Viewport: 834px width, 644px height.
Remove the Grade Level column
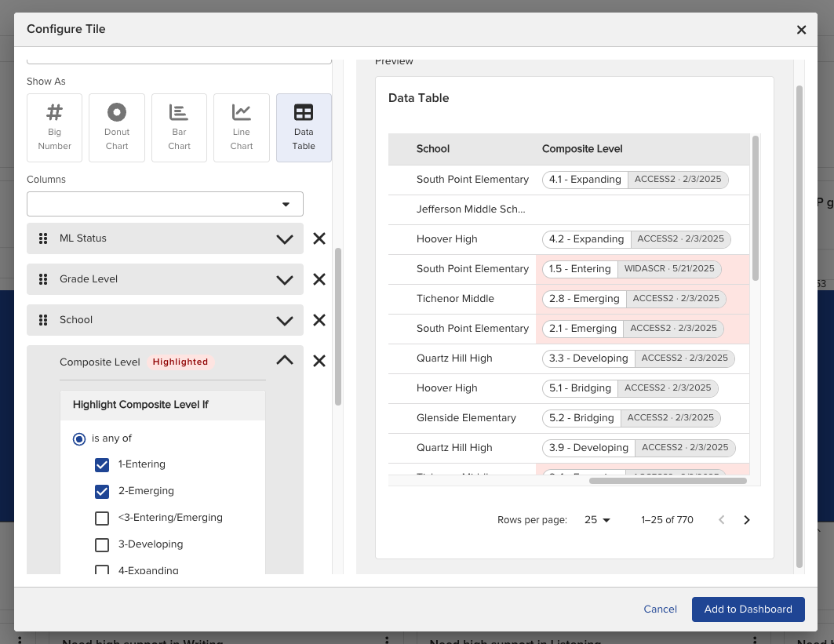point(319,279)
